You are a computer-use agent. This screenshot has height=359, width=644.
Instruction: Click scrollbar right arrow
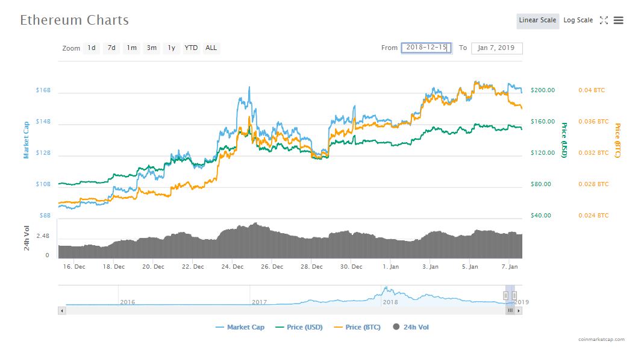519,311
